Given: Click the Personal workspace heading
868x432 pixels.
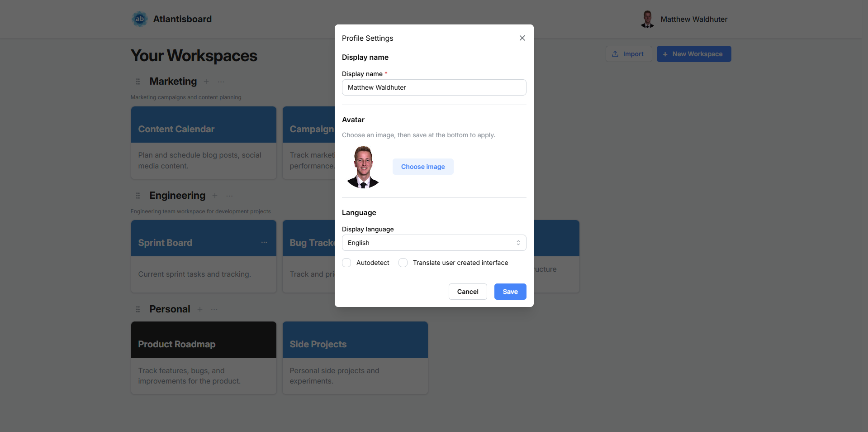Looking at the screenshot, I should tap(170, 309).
